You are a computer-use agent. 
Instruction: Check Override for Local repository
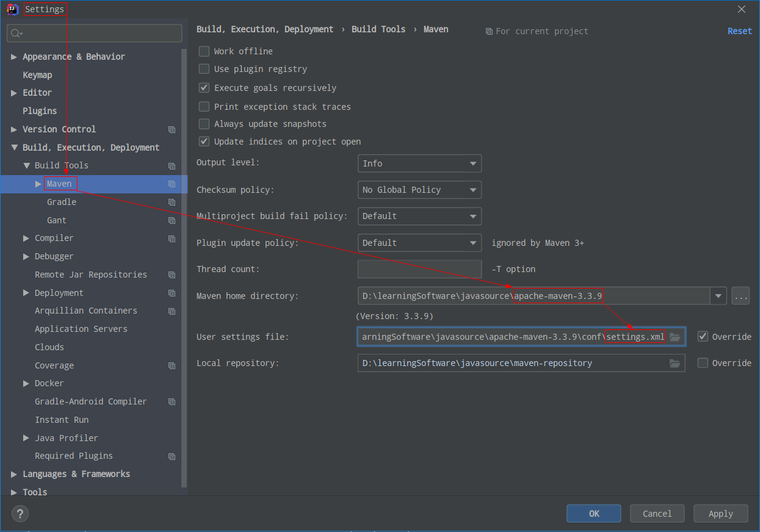click(x=703, y=363)
